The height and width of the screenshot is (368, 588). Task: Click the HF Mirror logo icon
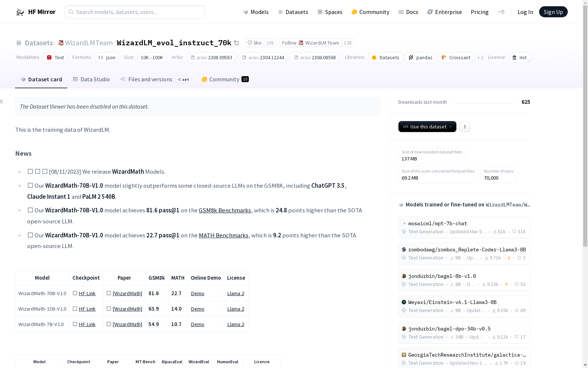(x=20, y=12)
